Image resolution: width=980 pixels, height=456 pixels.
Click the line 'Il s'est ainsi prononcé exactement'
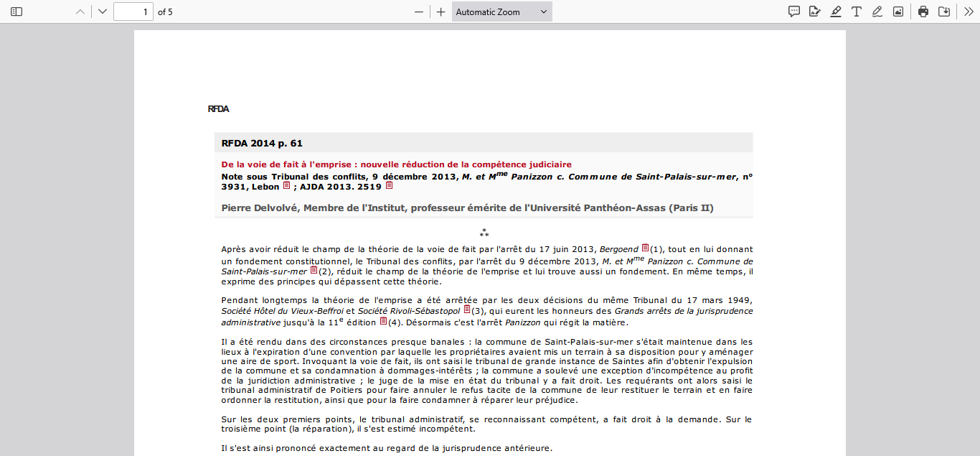(387, 448)
